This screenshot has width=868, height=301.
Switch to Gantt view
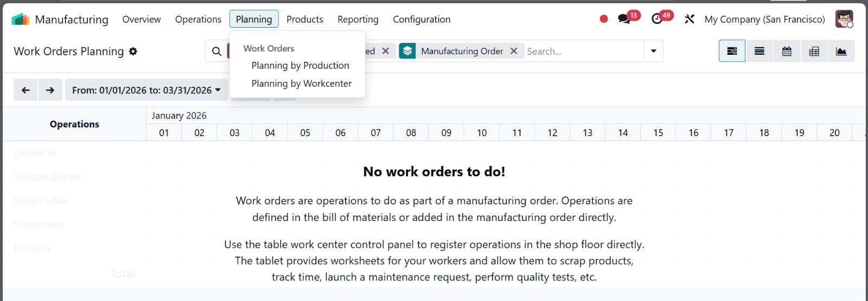[x=732, y=52]
